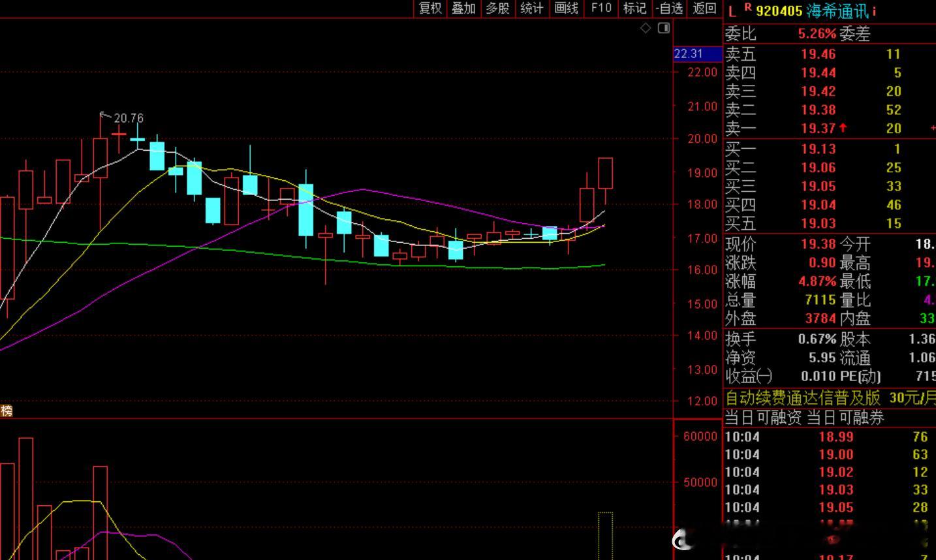Click the 卖一 price 19.37
This screenshot has width=936, height=560.
pyautogui.click(x=818, y=129)
